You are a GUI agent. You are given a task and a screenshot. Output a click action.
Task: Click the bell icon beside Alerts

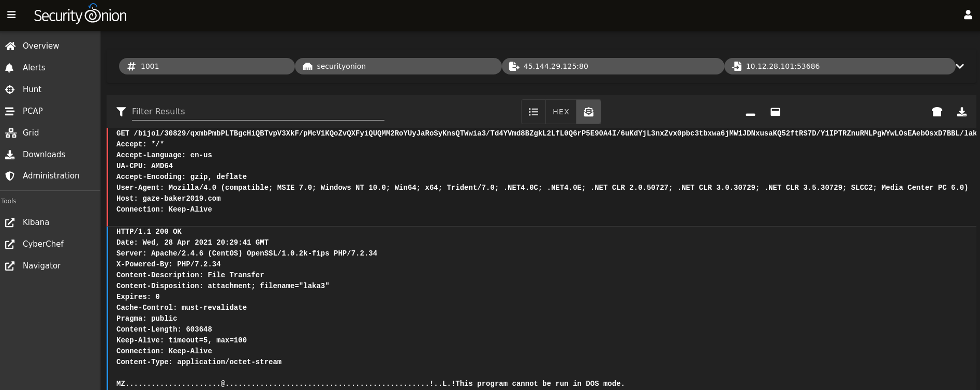click(x=9, y=68)
